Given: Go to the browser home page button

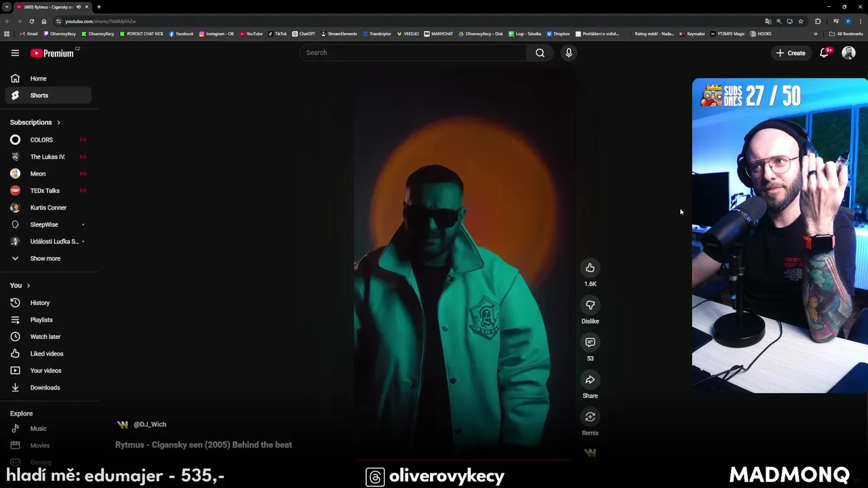Looking at the screenshot, I should (44, 21).
